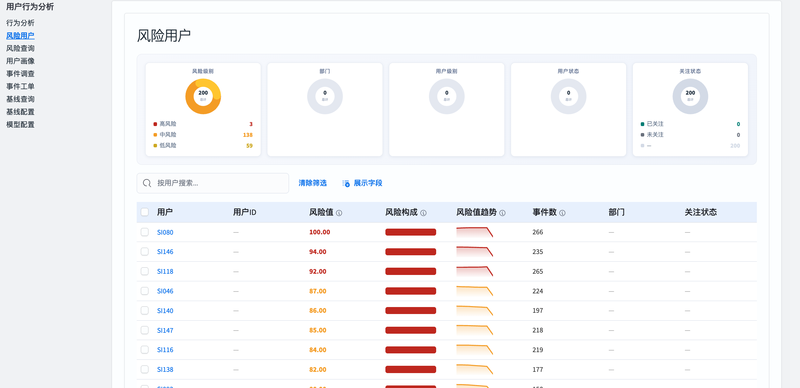The width and height of the screenshot is (800, 388).
Task: Click trend sparkline for user SI116
Action: (474, 350)
